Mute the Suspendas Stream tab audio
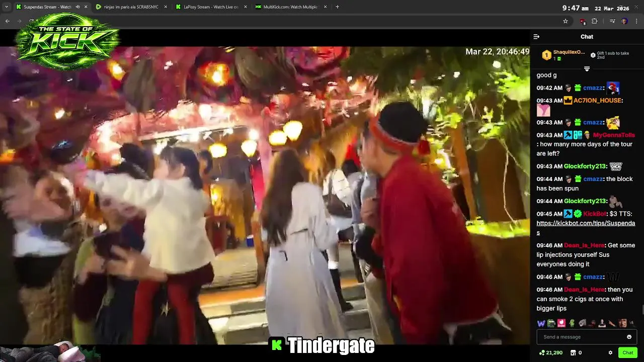Viewport: 644px width, 362px height. 77,7
